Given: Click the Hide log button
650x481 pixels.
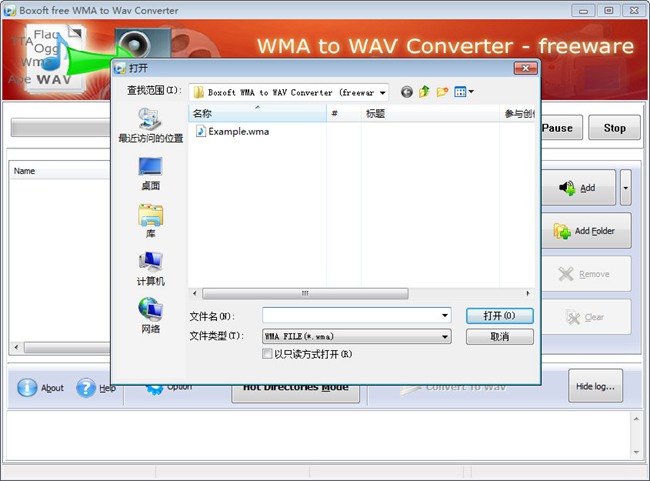Looking at the screenshot, I should coord(595,386).
